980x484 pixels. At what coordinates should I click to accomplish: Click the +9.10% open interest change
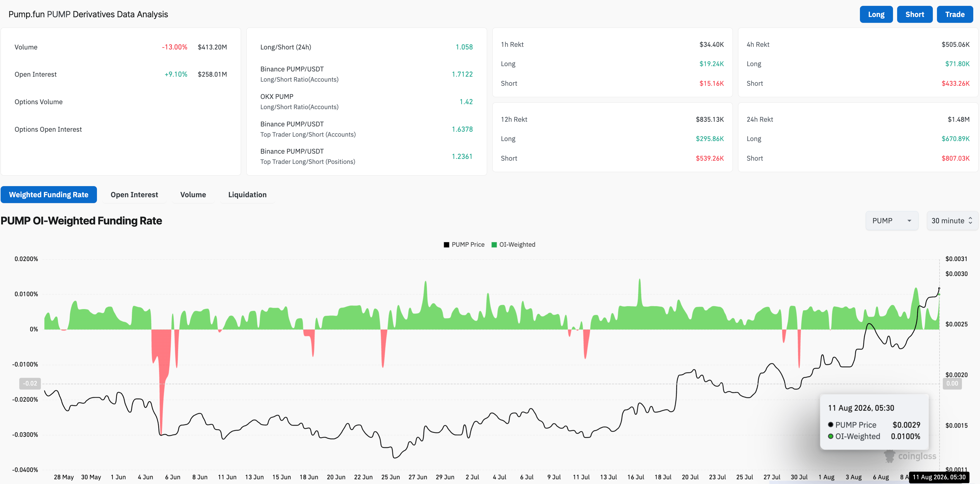[176, 75]
